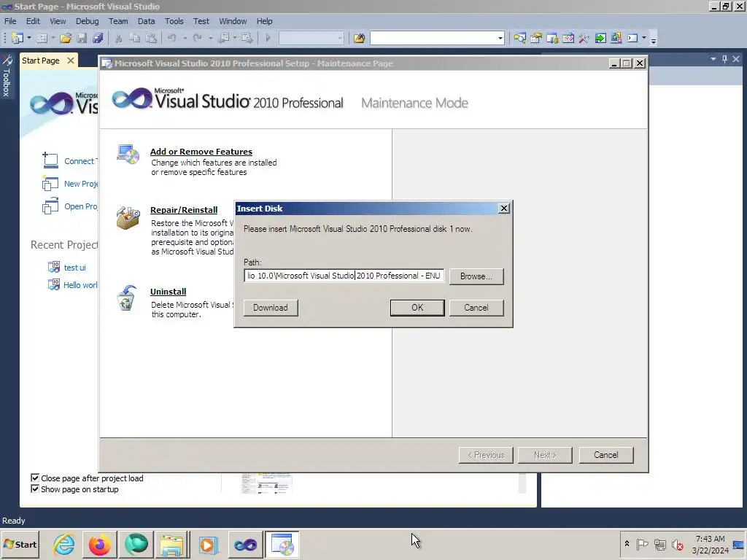The width and height of the screenshot is (747, 560).
Task: Click the Add or Remove Features link
Action: tap(201, 152)
